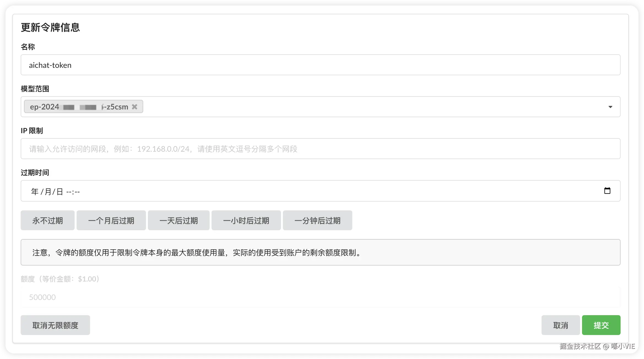The height and width of the screenshot is (359, 644).
Task: Click the 取消 button
Action: 560,325
